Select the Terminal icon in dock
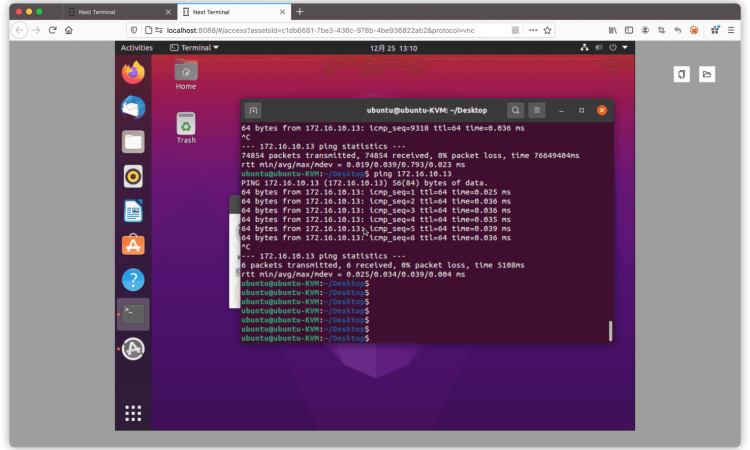Image resolution: width=750 pixels, height=450 pixels. coord(133,314)
